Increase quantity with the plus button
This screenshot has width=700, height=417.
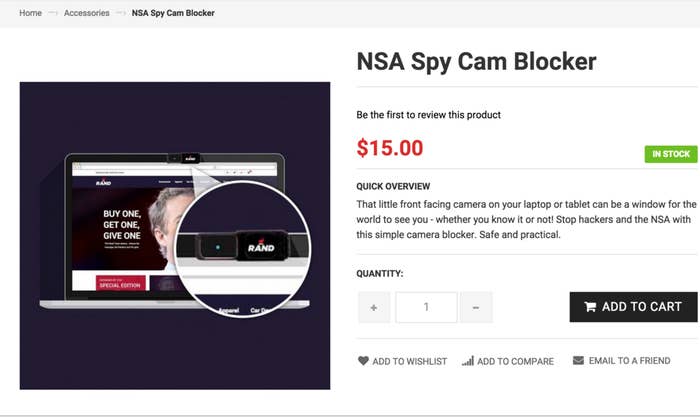[x=374, y=307]
